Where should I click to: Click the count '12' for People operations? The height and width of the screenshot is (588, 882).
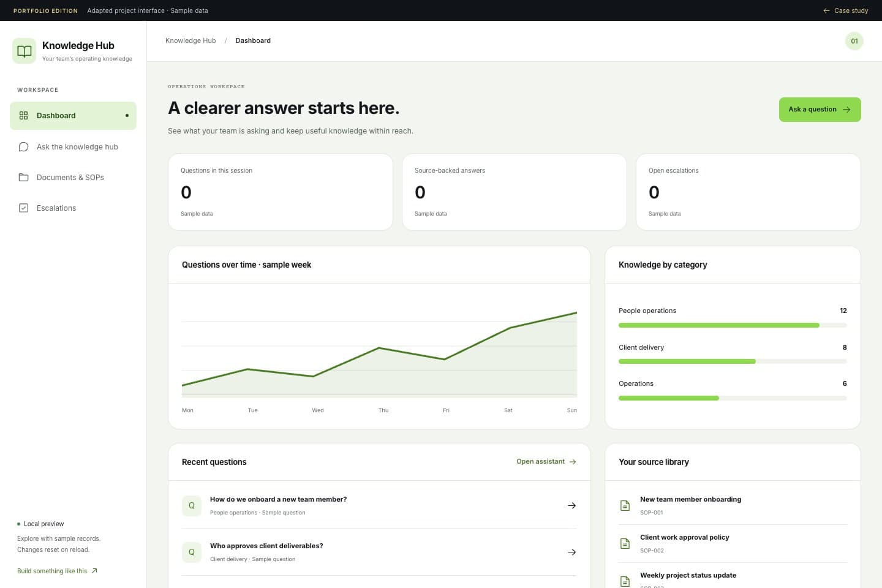pyautogui.click(x=843, y=311)
